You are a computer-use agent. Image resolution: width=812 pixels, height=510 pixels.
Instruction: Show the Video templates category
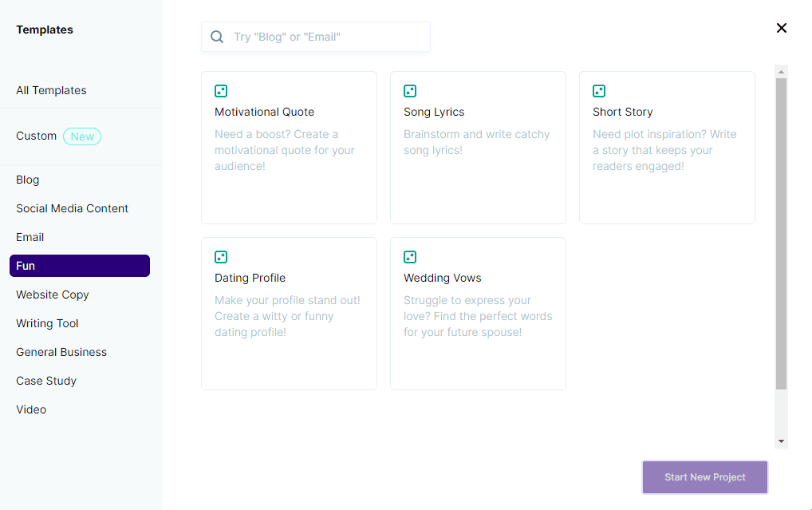tap(31, 409)
